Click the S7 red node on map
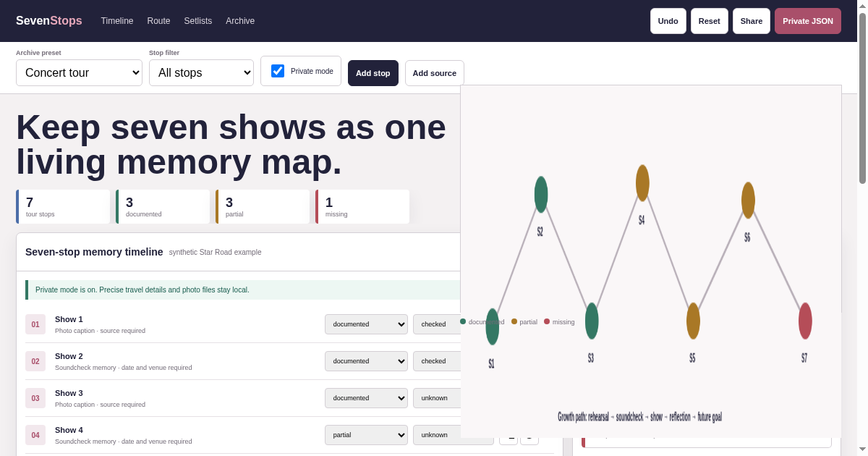 coord(805,321)
